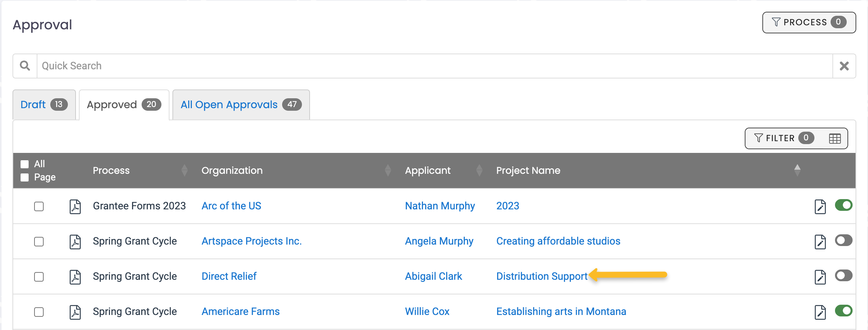Sort the table by Applicant column
This screenshot has width=868, height=330.
pyautogui.click(x=480, y=170)
